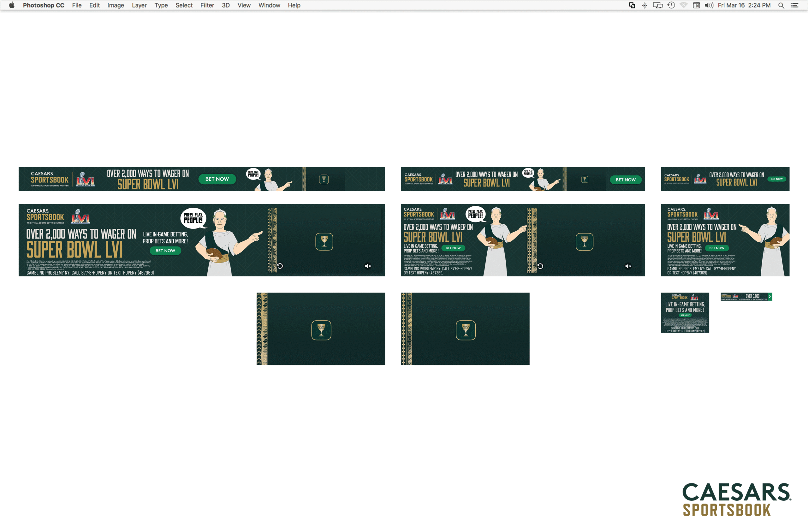Screen dimensions: 808x532
Task: Click chalice icon in the middle leaderboard banner
Action: [585, 179]
